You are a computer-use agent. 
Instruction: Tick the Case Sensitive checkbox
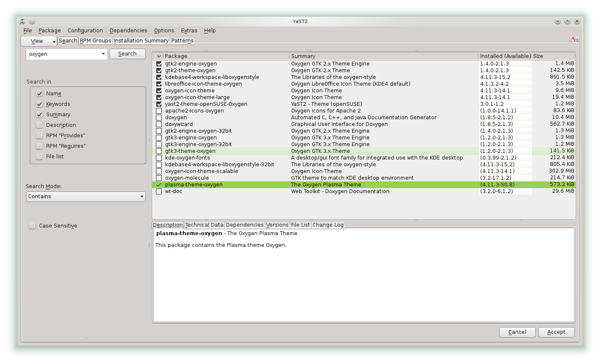pos(32,226)
